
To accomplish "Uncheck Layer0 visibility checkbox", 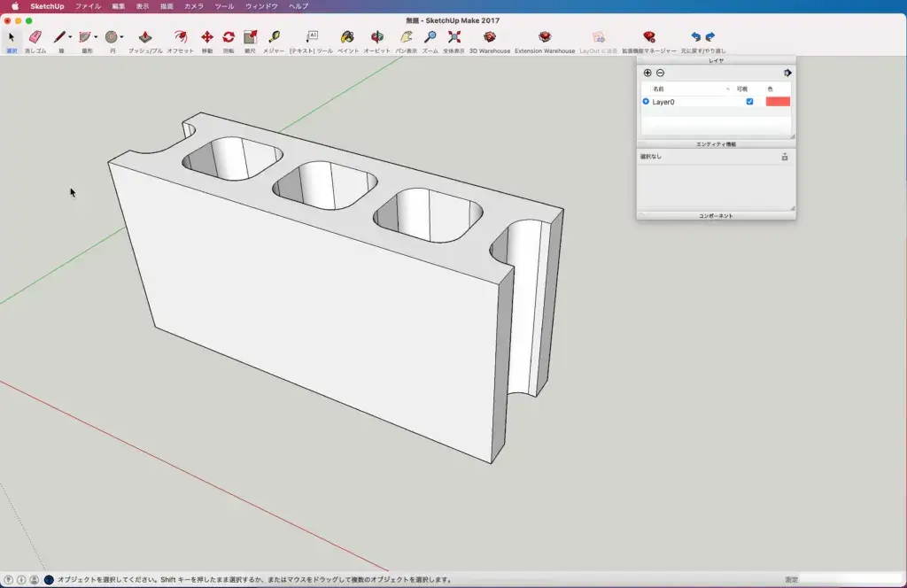I will tap(749, 102).
